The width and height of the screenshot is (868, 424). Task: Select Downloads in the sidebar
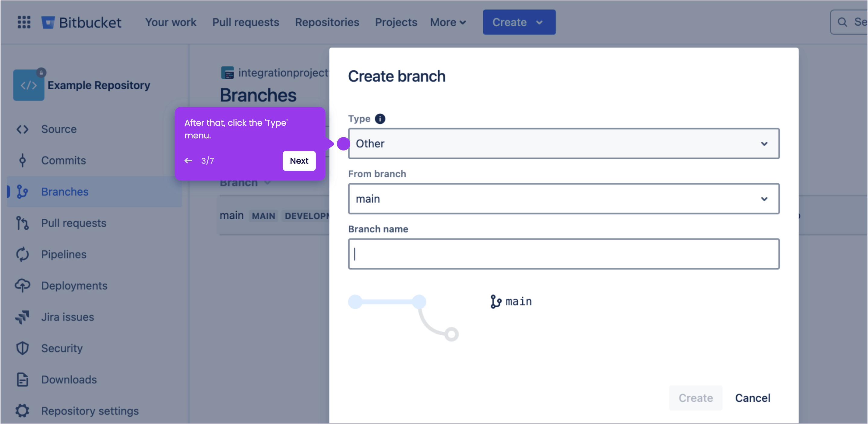click(x=94, y=379)
